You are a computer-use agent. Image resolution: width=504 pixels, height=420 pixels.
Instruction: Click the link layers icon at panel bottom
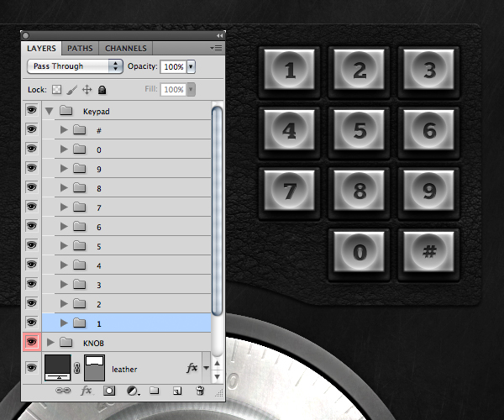[x=63, y=391]
